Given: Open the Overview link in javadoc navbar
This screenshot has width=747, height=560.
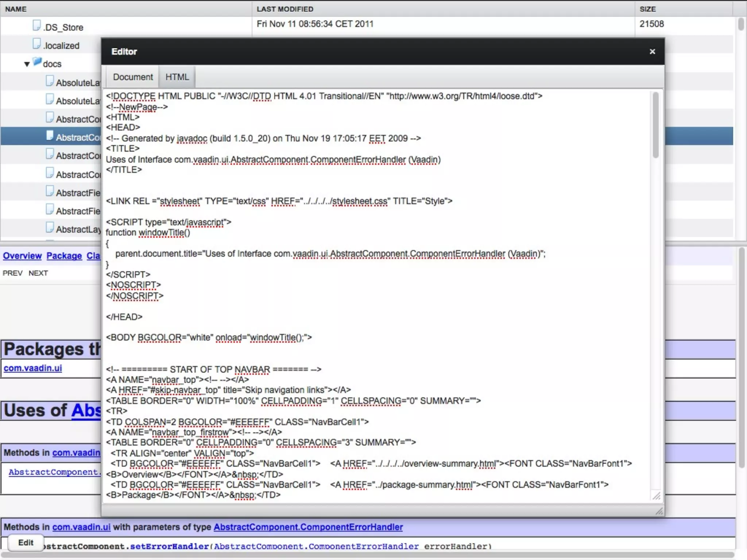Looking at the screenshot, I should point(22,256).
